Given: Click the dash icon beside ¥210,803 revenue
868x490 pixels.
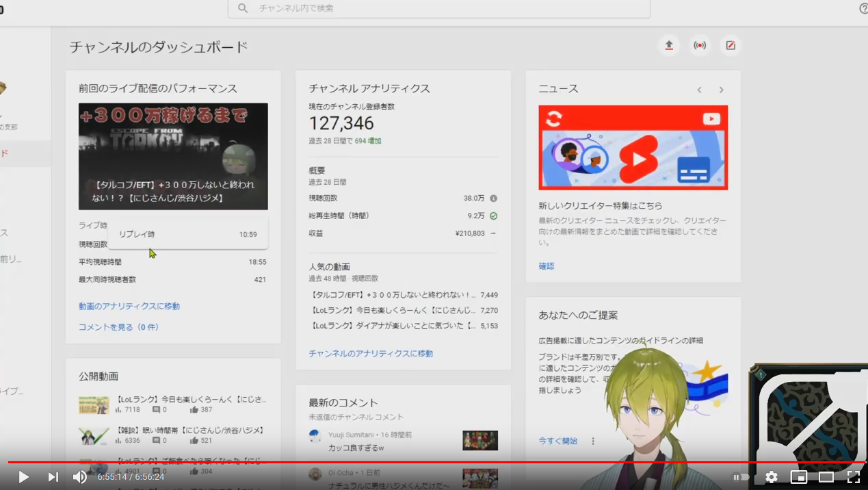Looking at the screenshot, I should (x=493, y=233).
